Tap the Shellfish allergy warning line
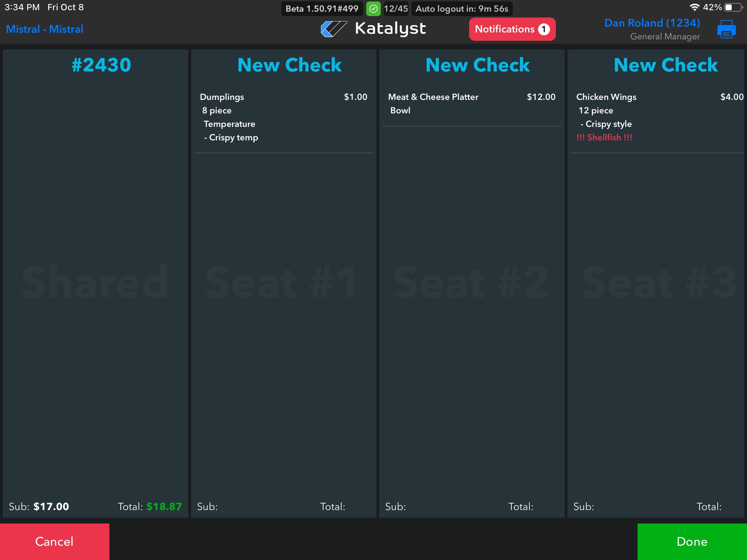 pos(604,137)
